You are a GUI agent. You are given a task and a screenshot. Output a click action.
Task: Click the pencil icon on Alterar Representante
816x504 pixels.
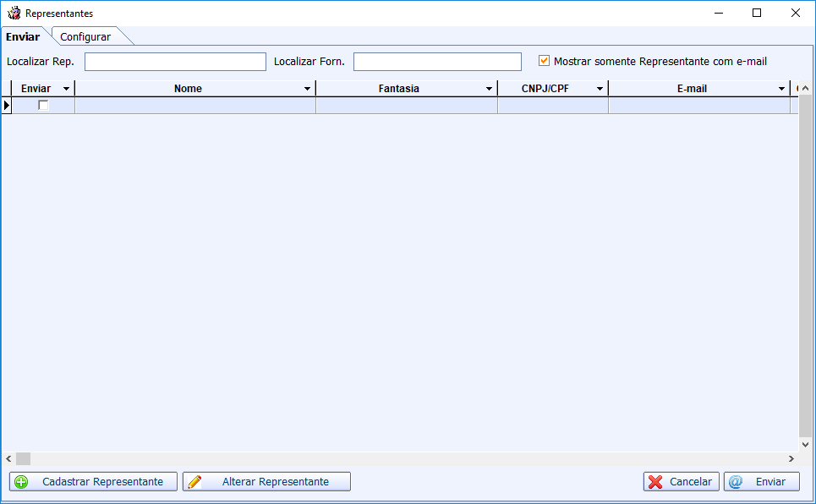[x=195, y=482]
